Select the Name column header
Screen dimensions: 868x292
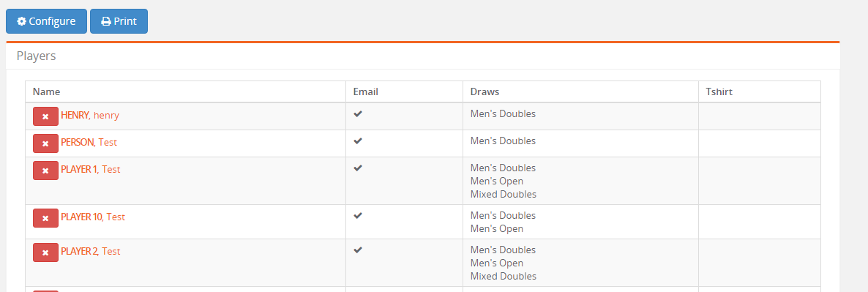[x=47, y=91]
